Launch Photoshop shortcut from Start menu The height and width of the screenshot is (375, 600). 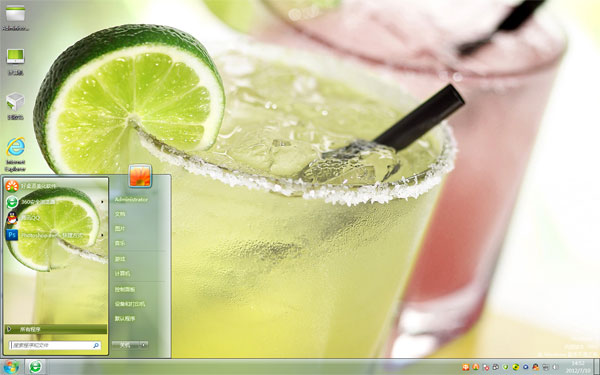55,234
